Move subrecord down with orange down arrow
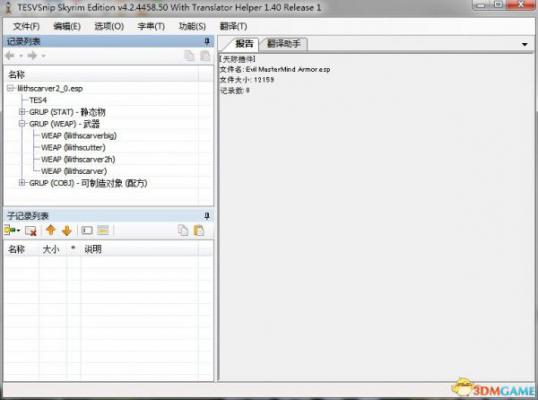 67,231
